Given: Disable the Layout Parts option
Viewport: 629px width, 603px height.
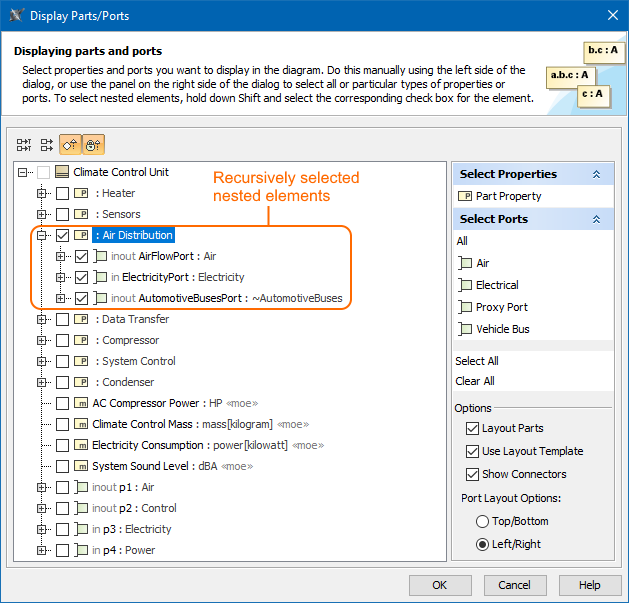Looking at the screenshot, I should tap(472, 428).
